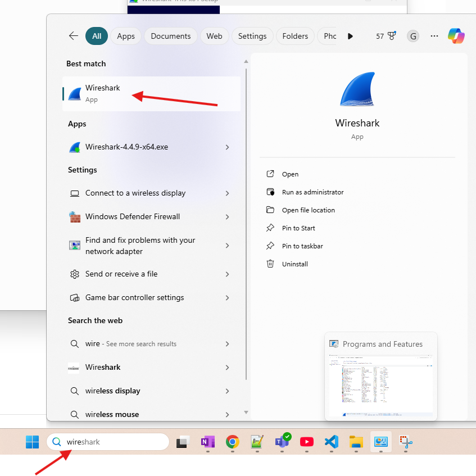
Task: Expand Windows Defender Firewall result chevron
Action: (x=227, y=217)
